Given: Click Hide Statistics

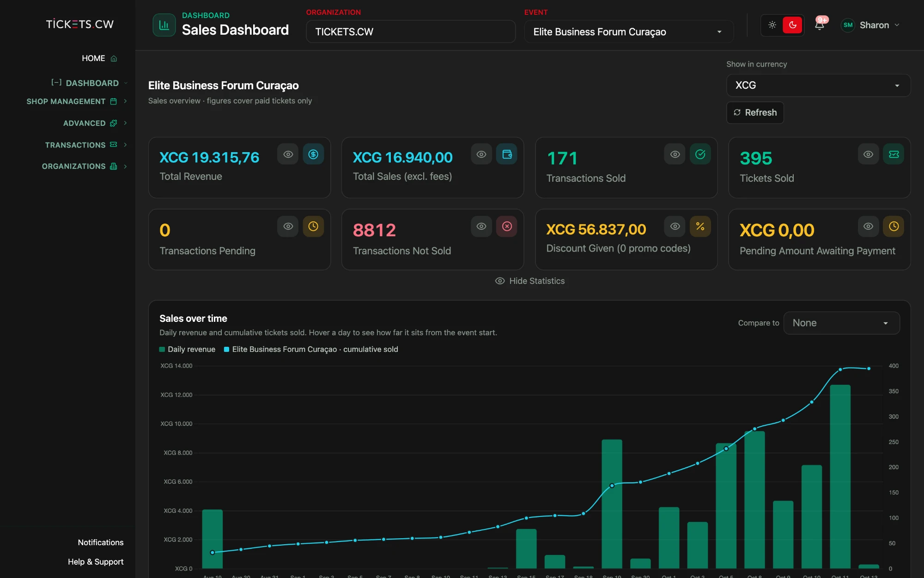Looking at the screenshot, I should [529, 281].
